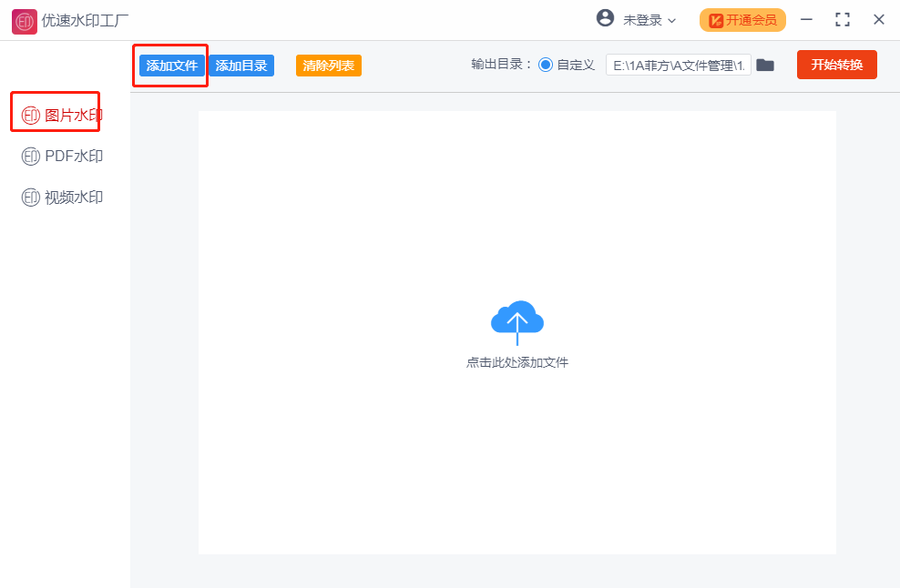Maximize the application window
Screen dimensions: 900x588
click(842, 19)
